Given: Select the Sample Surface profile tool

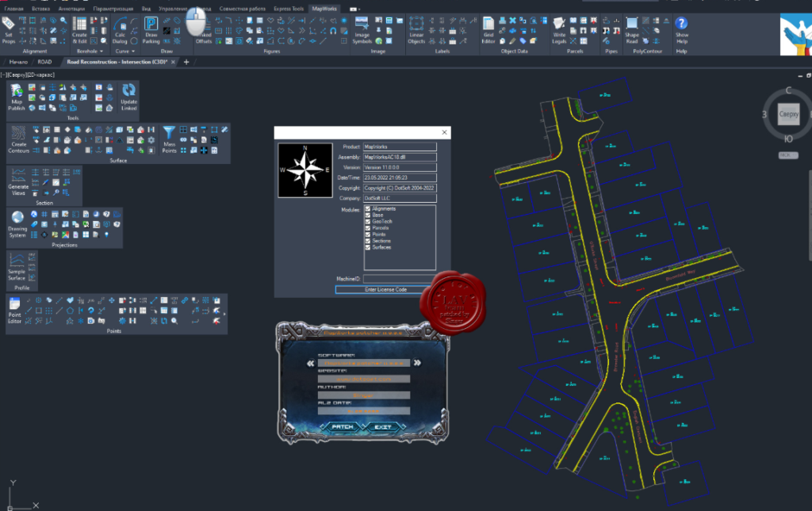Looking at the screenshot, I should tap(17, 266).
